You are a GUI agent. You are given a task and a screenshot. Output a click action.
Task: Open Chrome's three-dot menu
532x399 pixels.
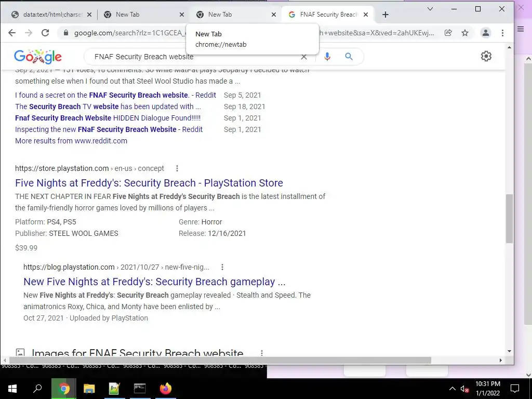[502, 33]
